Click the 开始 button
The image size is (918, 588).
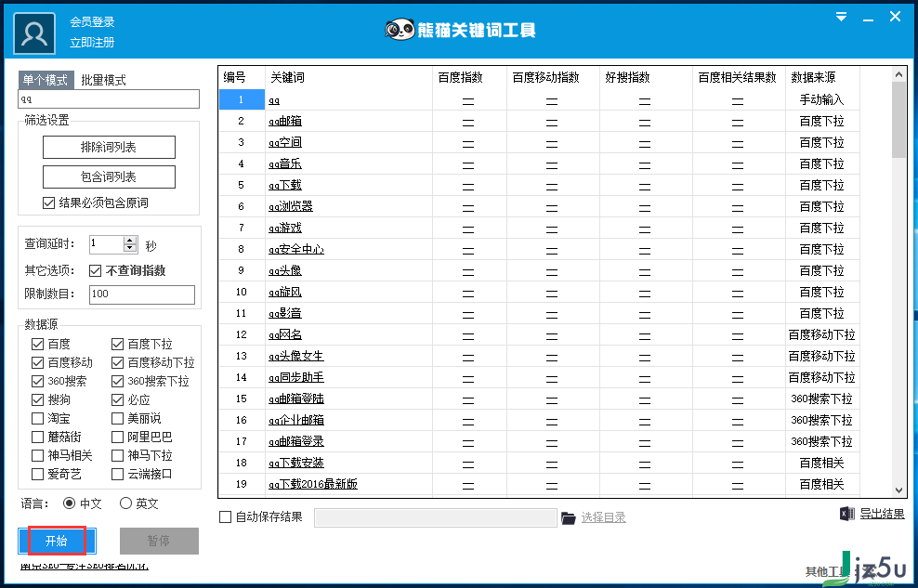57,542
